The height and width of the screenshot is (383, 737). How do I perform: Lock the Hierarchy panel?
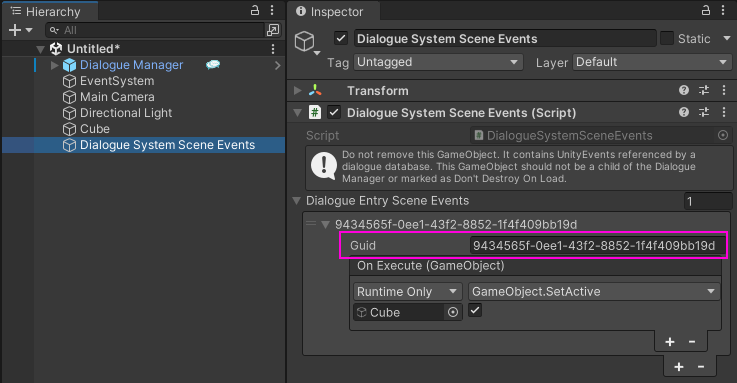[x=255, y=10]
